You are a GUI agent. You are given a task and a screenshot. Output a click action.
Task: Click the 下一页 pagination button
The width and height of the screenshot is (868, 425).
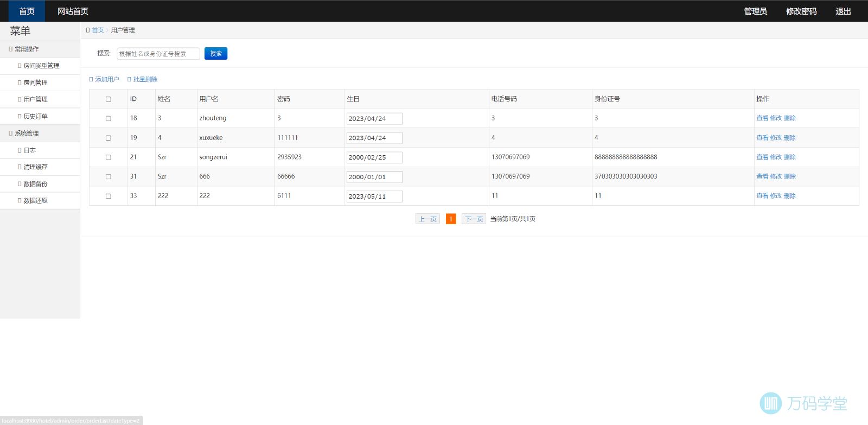click(x=474, y=219)
